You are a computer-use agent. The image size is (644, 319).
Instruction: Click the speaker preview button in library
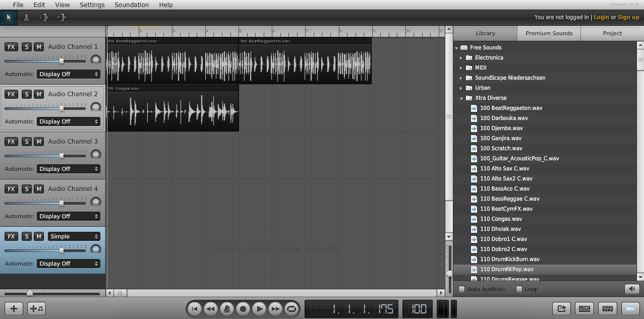tap(631, 289)
